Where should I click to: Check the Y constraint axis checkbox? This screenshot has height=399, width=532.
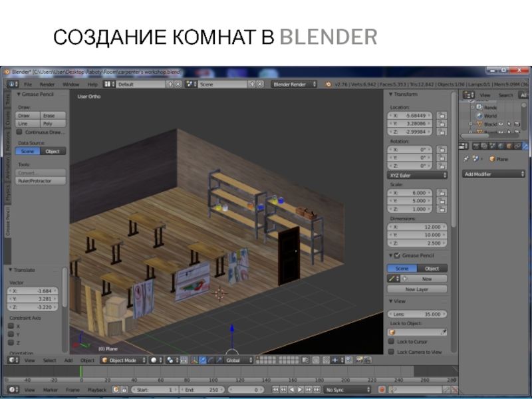pyautogui.click(x=11, y=334)
